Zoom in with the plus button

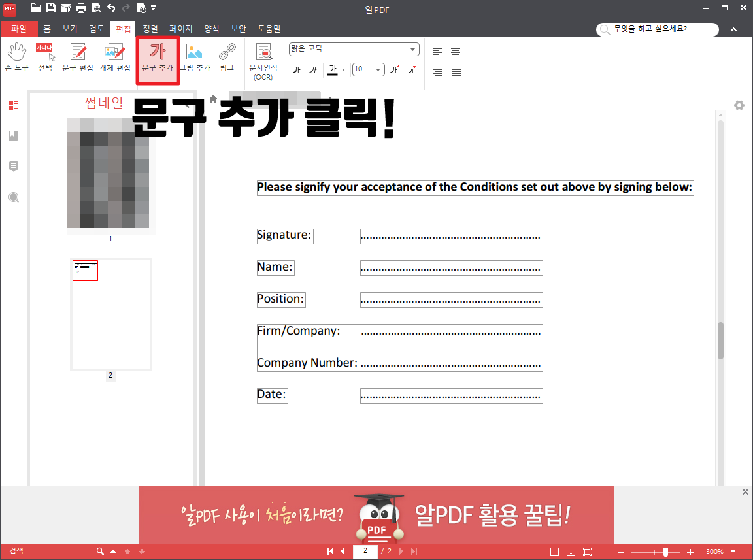coord(690,552)
